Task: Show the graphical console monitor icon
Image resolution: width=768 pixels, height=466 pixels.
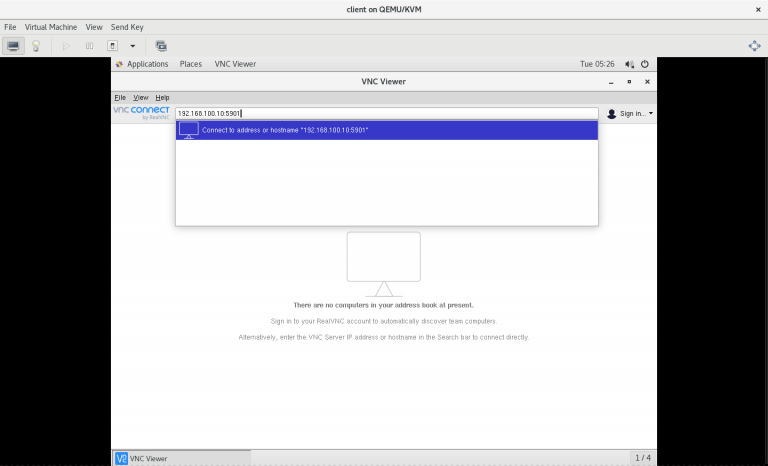Action: (13, 46)
